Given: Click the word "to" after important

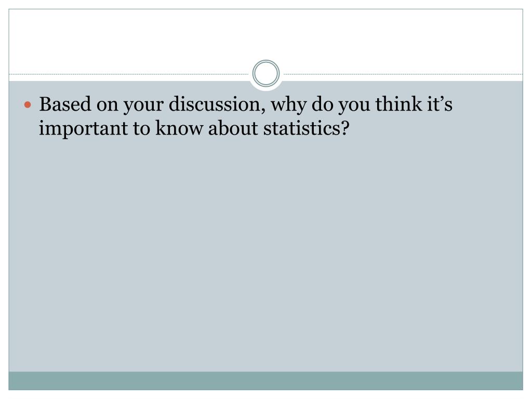Looking at the screenshot, I should point(141,129).
